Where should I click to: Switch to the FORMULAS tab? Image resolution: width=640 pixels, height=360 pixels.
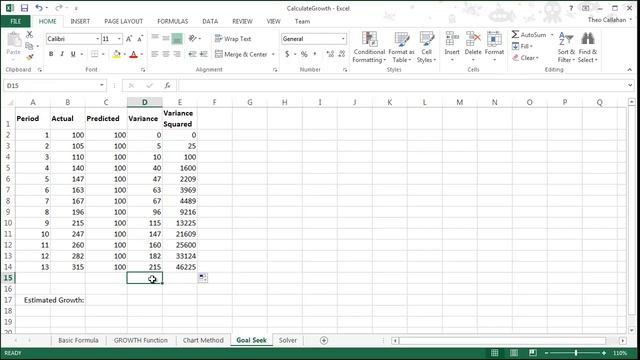[173, 21]
